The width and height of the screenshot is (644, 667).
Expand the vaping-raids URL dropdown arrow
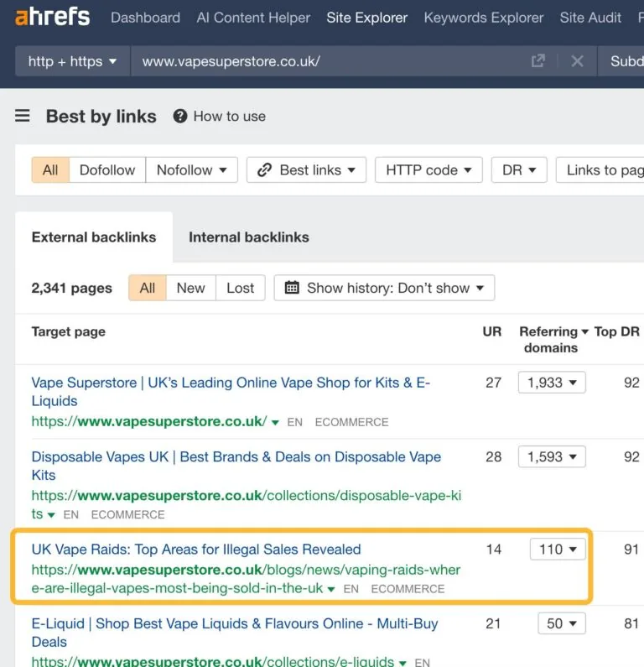click(x=331, y=589)
